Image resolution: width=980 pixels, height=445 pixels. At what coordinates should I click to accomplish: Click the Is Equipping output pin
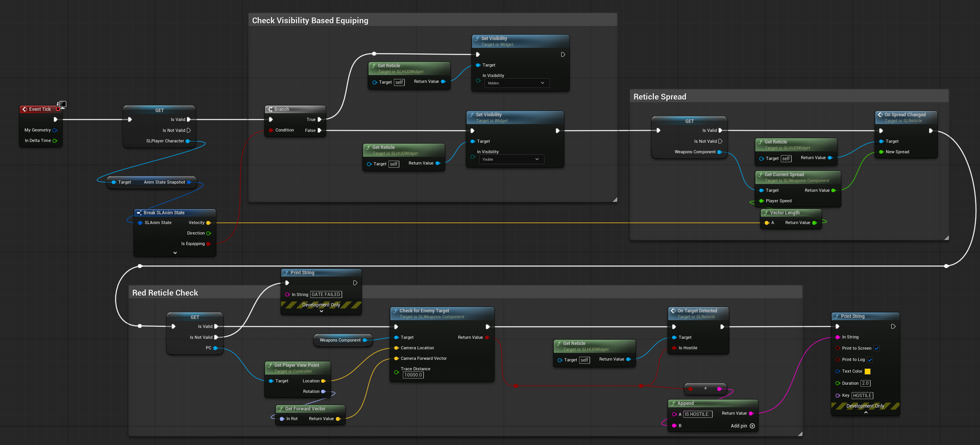coord(209,244)
